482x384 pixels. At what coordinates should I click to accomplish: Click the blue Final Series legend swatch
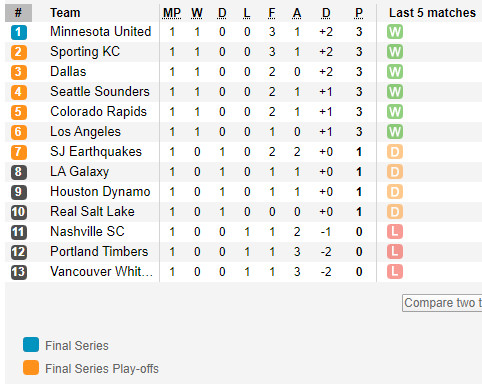coord(31,345)
